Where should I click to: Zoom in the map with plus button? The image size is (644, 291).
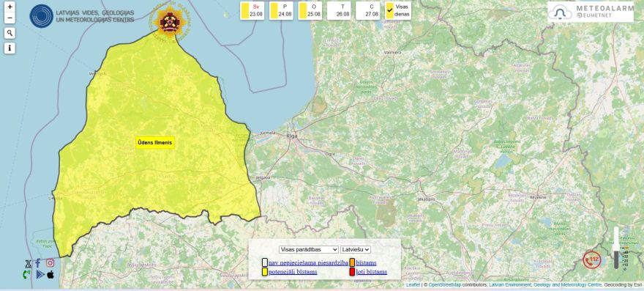pyautogui.click(x=10, y=7)
